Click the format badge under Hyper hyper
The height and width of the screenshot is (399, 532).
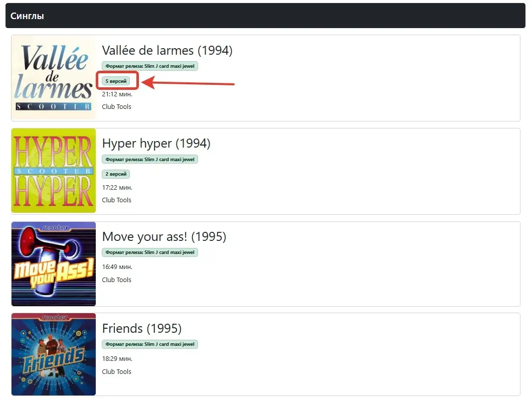150,159
